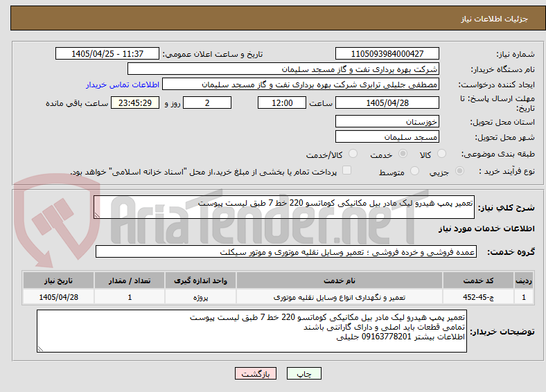Click the گروه خدمت label
This screenshot has height=392, width=546.
point(511,252)
